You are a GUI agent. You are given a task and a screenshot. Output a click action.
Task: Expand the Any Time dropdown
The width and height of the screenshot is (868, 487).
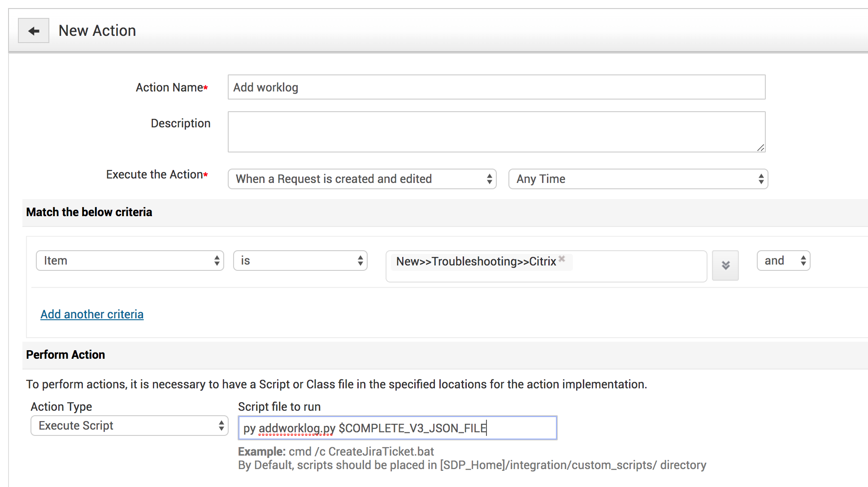[x=638, y=179]
